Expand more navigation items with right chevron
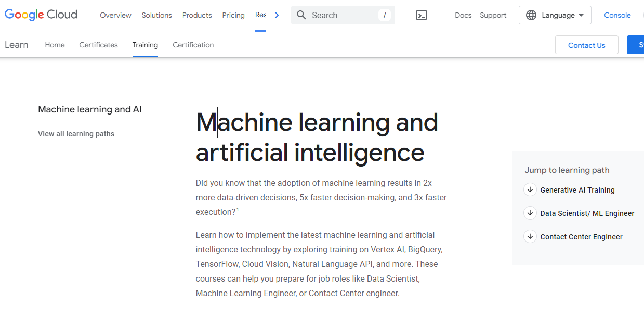 point(277,15)
